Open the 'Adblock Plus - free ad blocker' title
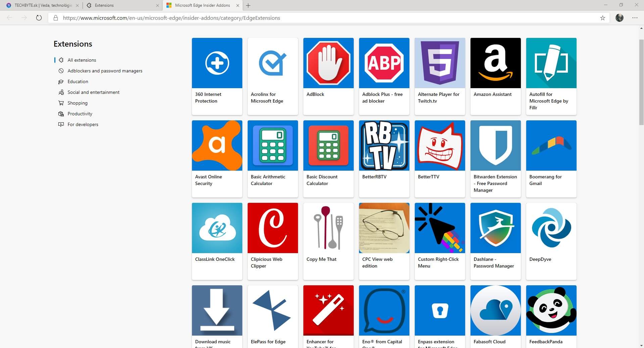 pos(382,98)
